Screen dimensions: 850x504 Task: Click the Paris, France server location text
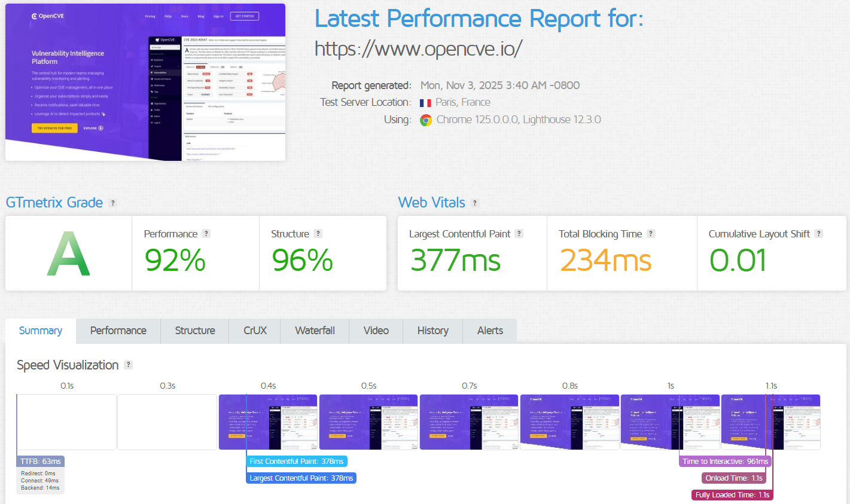coord(463,102)
